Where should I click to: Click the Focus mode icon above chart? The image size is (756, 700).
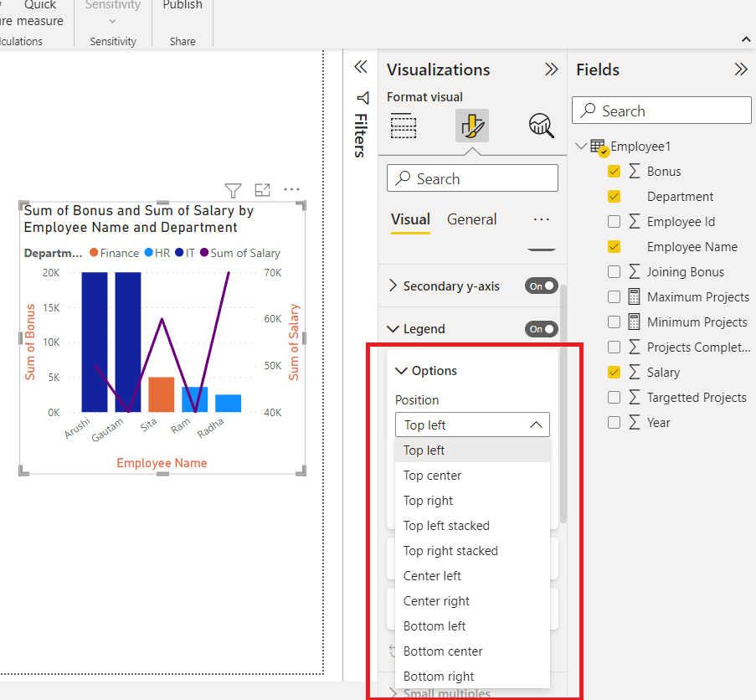point(262,190)
